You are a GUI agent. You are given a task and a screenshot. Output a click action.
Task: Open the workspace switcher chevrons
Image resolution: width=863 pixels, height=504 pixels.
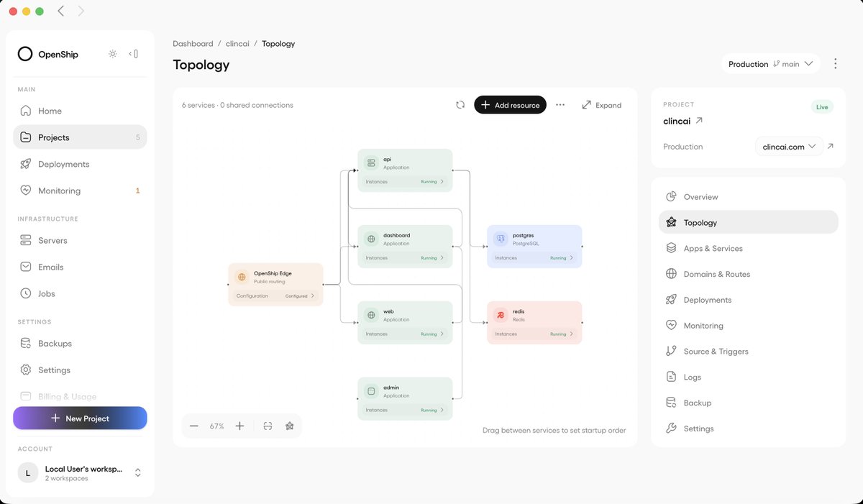point(138,472)
